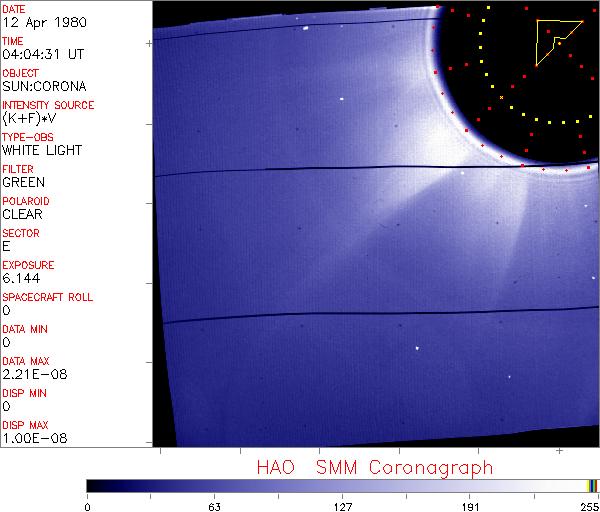Click the DISP MAX label
600x512 pixels.
click(25, 425)
